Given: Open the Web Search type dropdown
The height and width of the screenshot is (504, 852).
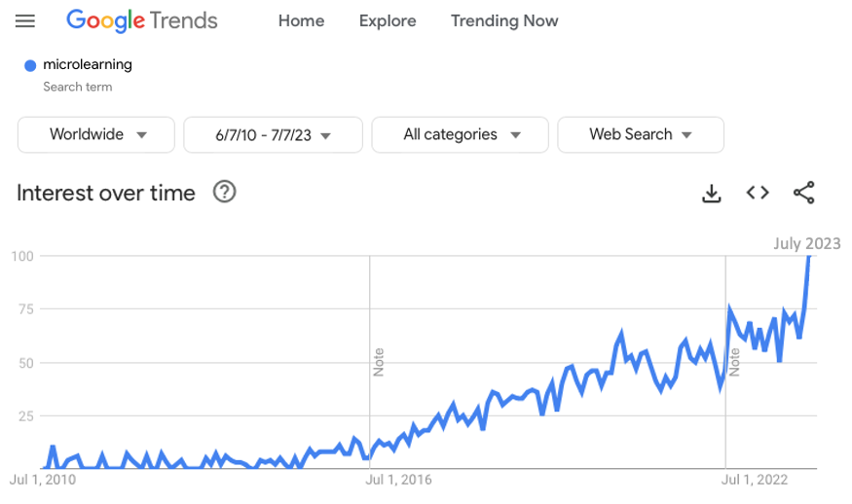Looking at the screenshot, I should [x=641, y=134].
